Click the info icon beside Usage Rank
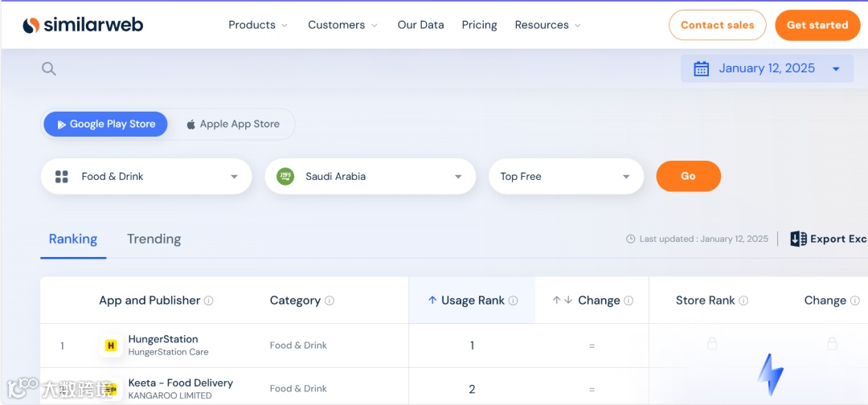This screenshot has width=868, height=405. coord(514,301)
